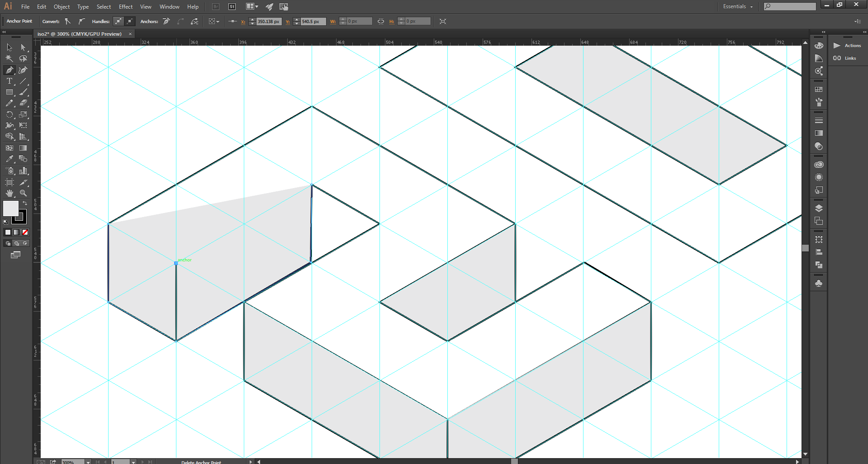Screen dimensions: 868x464
Task: Select the Hand tool
Action: point(9,193)
